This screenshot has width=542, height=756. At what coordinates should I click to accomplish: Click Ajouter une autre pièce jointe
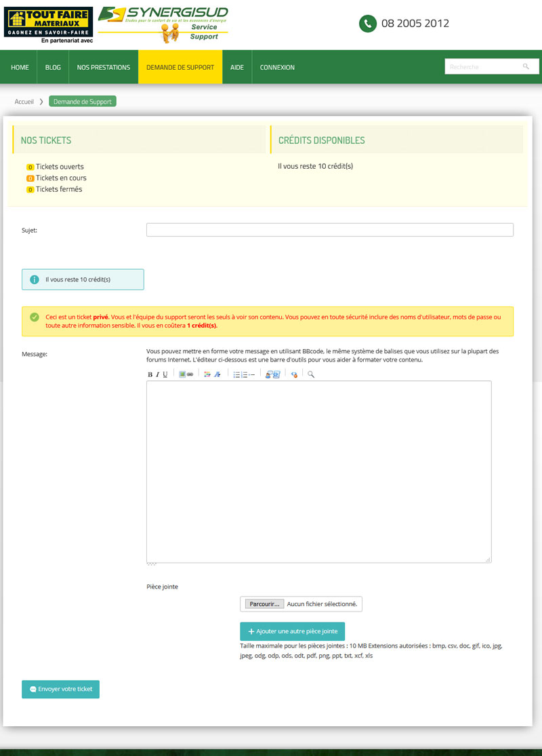click(293, 631)
